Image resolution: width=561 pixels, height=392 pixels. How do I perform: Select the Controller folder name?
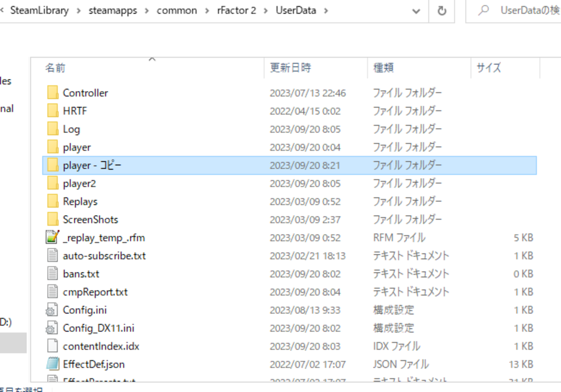coord(85,93)
